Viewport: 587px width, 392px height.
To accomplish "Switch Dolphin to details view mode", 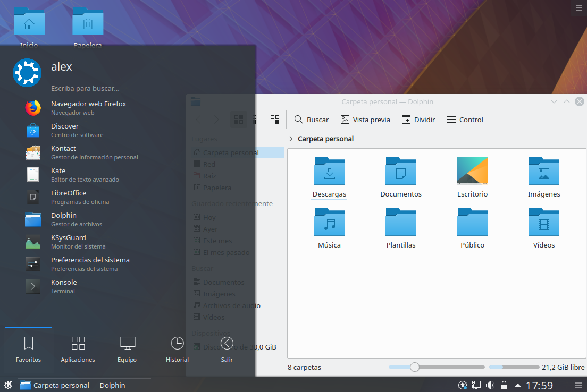I will click(275, 120).
